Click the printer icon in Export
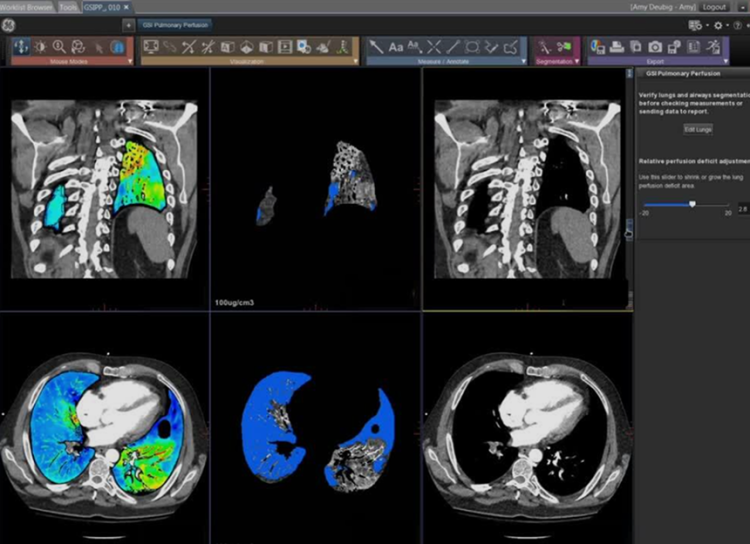 pos(618,47)
